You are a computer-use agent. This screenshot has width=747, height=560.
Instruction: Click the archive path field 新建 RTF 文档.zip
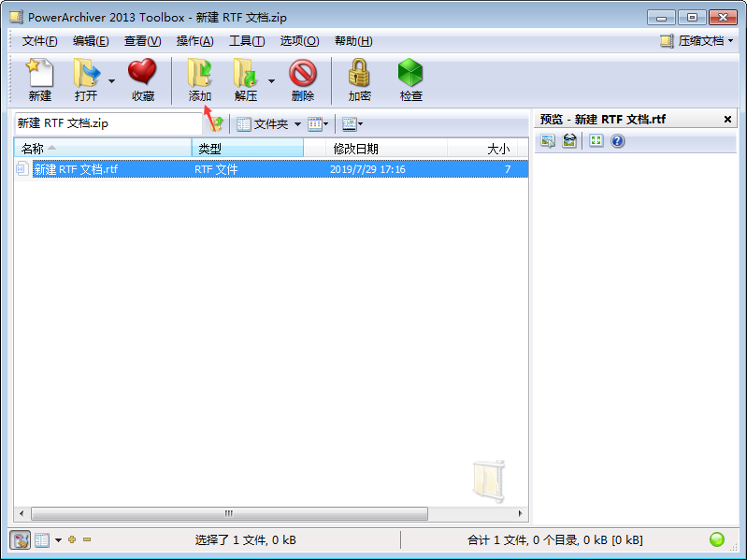[108, 123]
